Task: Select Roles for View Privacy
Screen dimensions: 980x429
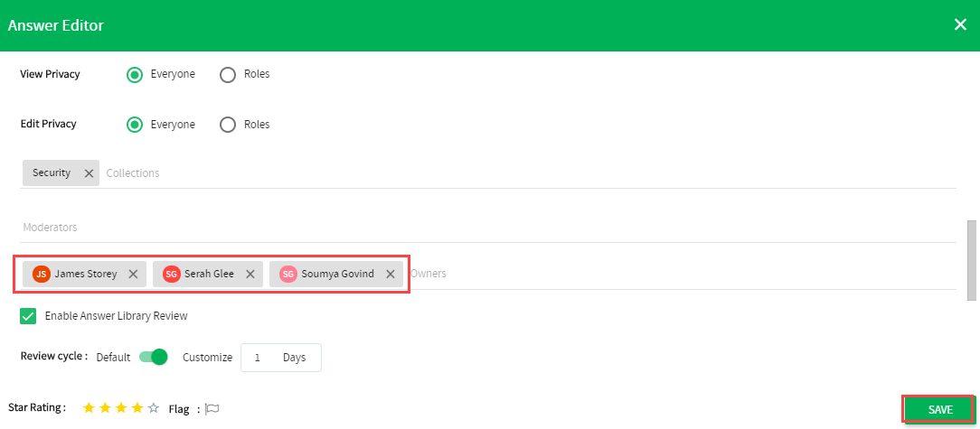Action: click(x=228, y=74)
